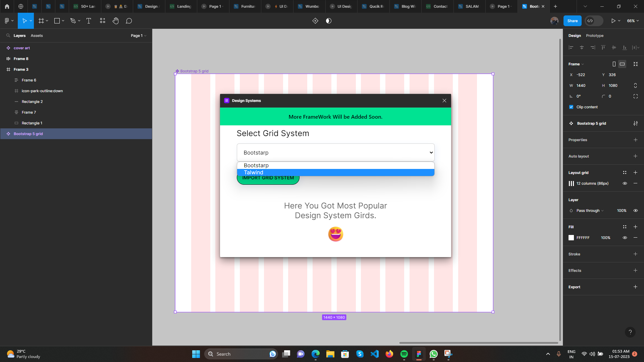Image resolution: width=644 pixels, height=362 pixels.
Task: Click independent corners icon
Action: pyautogui.click(x=636, y=96)
